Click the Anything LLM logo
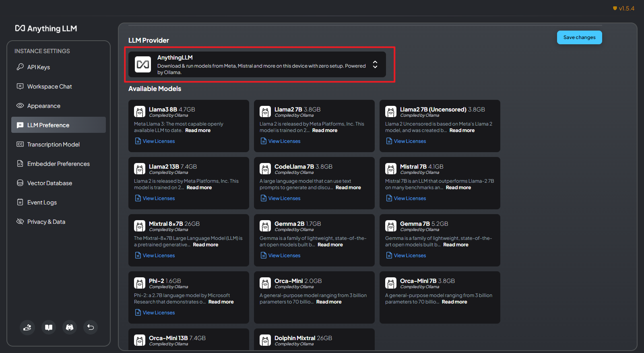The height and width of the screenshot is (353, 644). pos(46,29)
